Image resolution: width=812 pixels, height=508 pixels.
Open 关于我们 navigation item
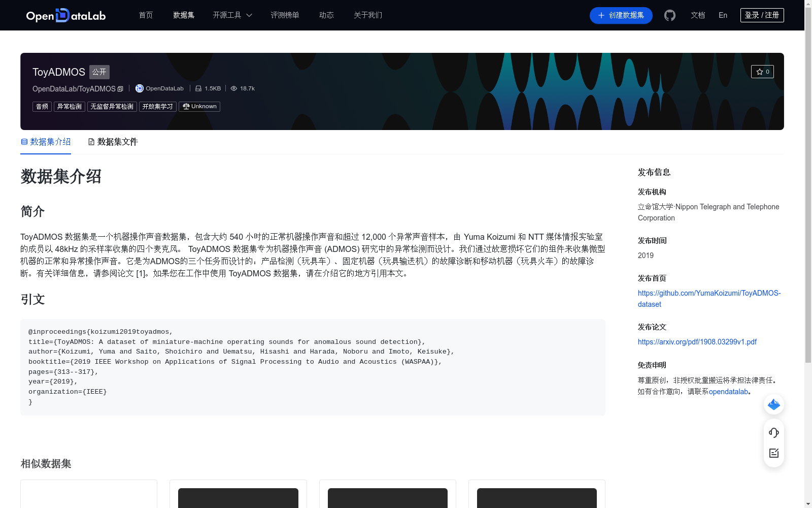[368, 15]
